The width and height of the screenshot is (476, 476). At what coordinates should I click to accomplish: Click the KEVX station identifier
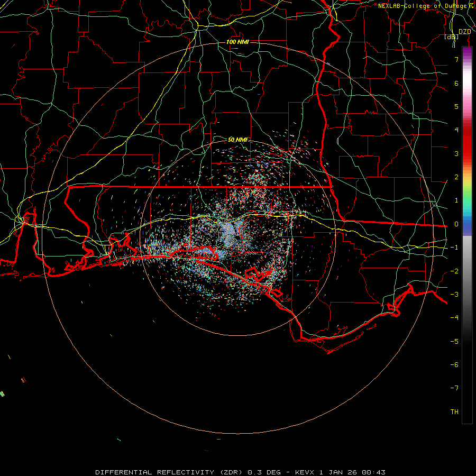click(x=306, y=472)
